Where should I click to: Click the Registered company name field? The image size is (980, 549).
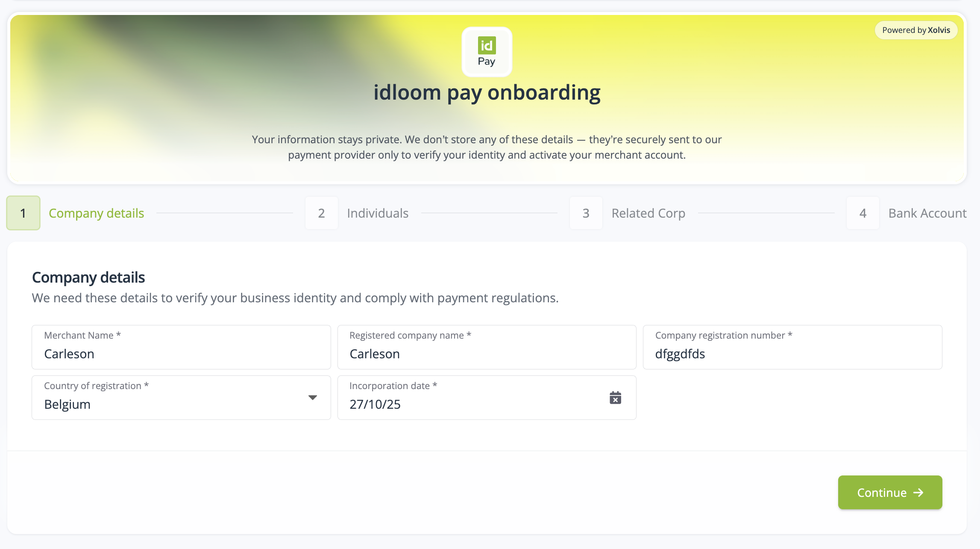tap(487, 353)
